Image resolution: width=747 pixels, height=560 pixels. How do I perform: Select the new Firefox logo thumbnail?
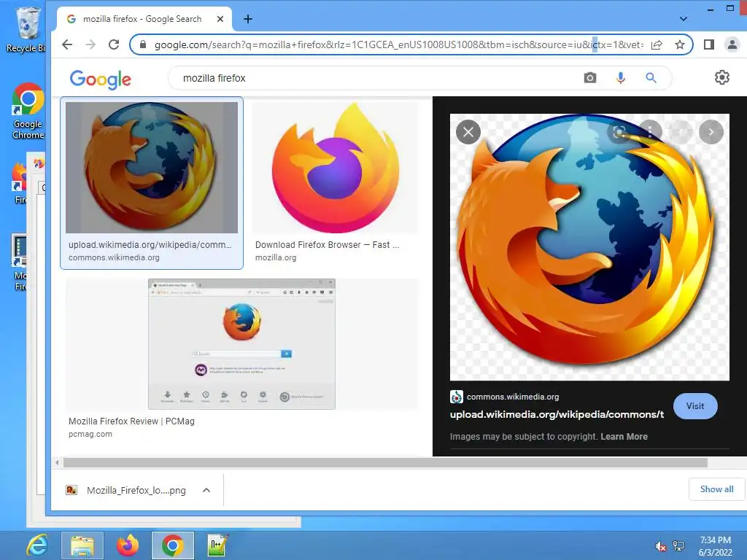point(335,168)
